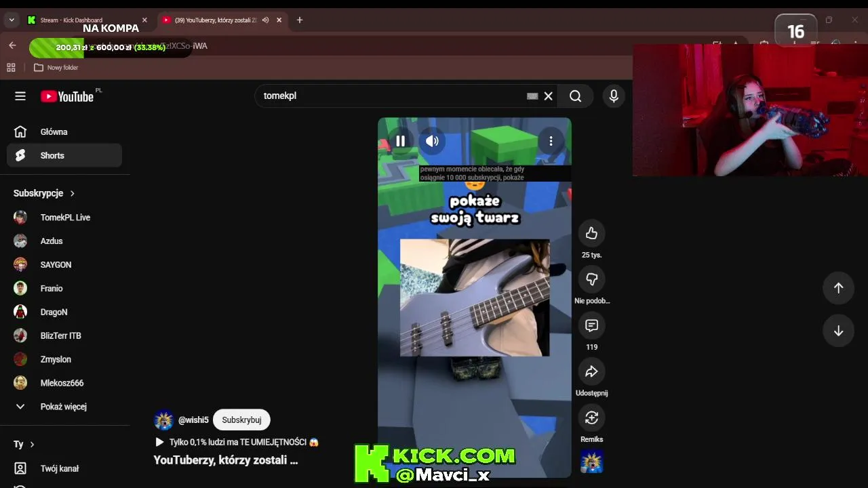Click the magnifier search button
The width and height of the screenshot is (868, 488).
click(x=576, y=96)
